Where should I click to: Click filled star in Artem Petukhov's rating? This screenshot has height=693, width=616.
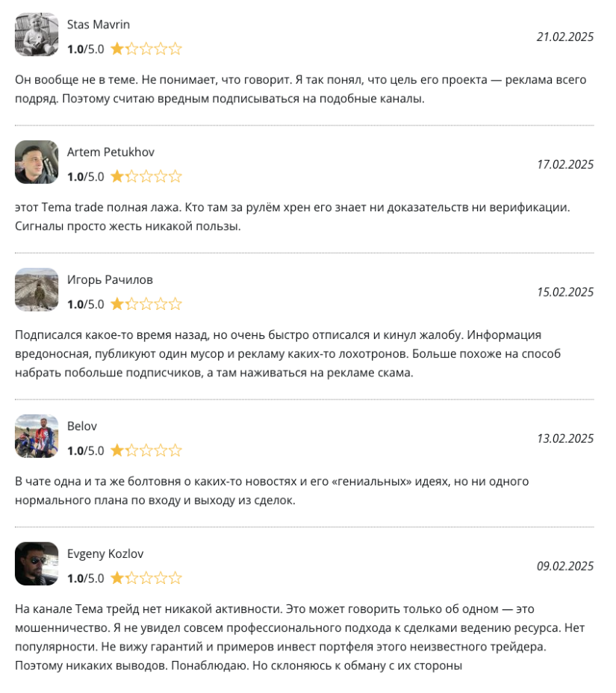(x=118, y=177)
